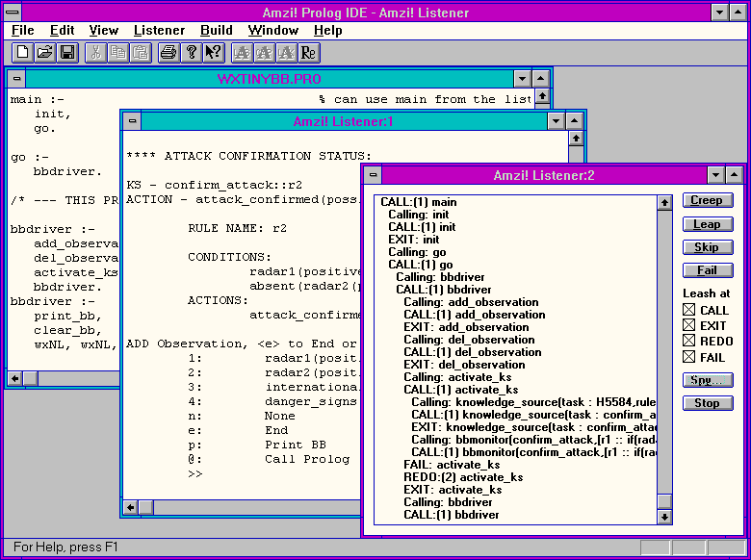This screenshot has width=751, height=560.
Task: Click the 'RULE NAME: r2' text in Listener:1
Action: pyautogui.click(x=237, y=228)
